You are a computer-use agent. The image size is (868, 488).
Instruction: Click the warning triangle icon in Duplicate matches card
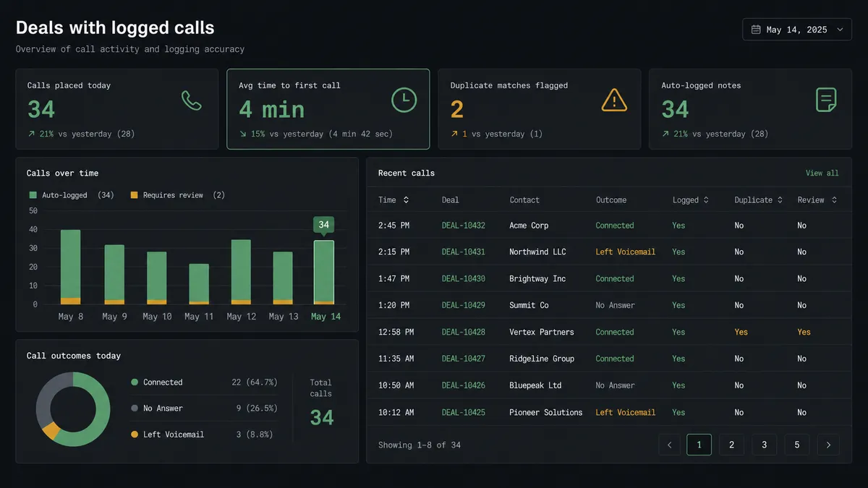pos(614,100)
